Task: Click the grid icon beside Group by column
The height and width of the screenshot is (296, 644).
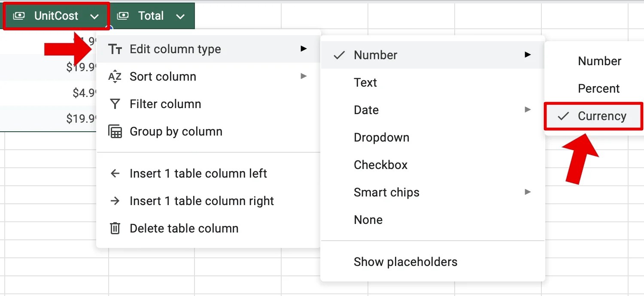Action: click(115, 131)
